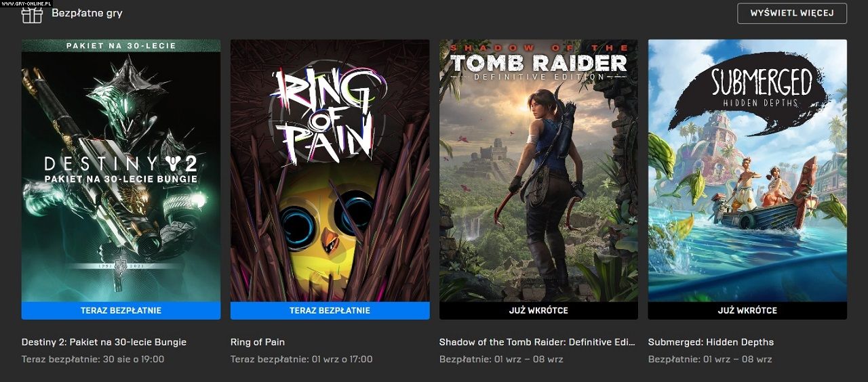Select JUŻ WKRÓTCE banner under Submerged
Screen dimensions: 868x382
[x=747, y=310]
